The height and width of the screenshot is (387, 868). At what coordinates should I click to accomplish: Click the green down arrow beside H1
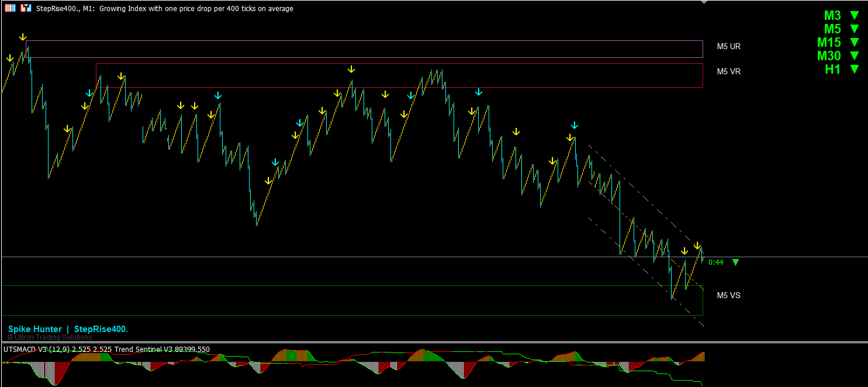click(x=855, y=69)
